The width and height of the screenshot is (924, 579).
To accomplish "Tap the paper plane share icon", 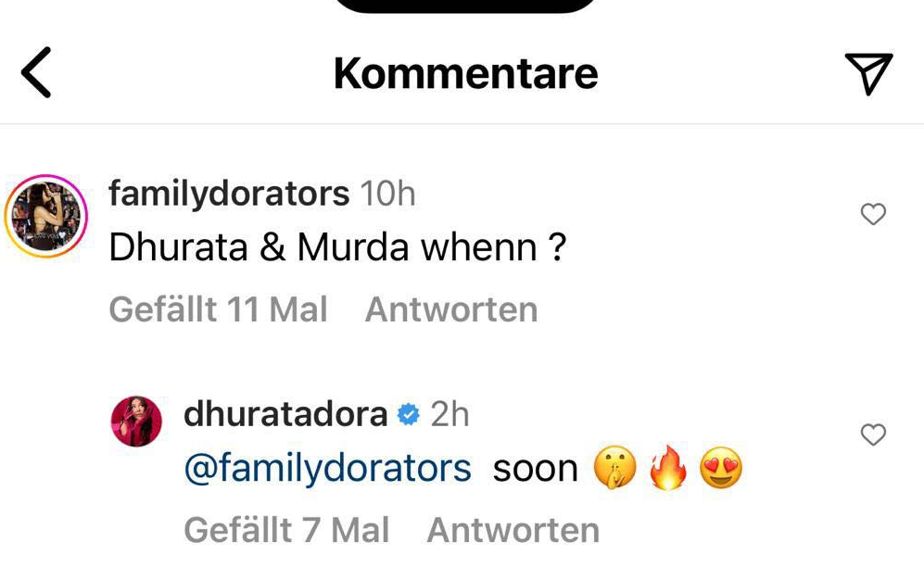I will click(868, 73).
